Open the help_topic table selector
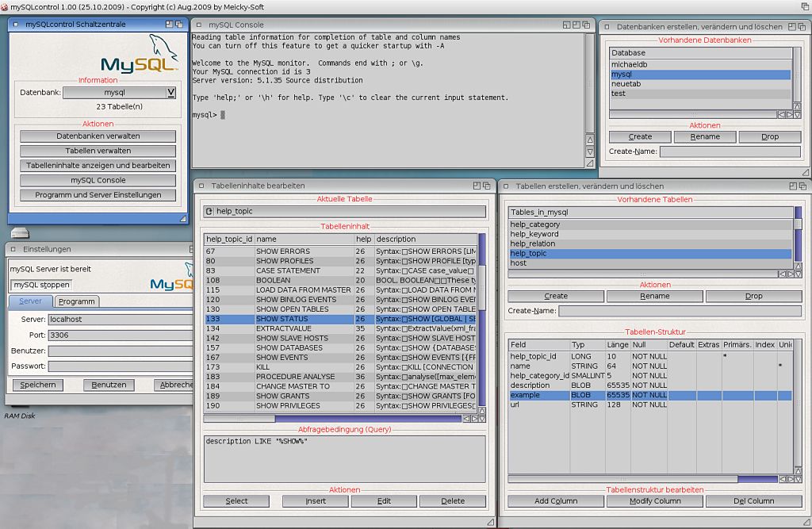Viewport: 812px width, 529px height. (344, 212)
